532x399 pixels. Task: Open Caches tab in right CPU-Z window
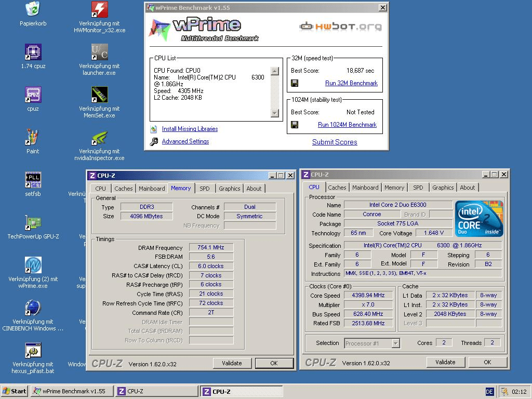[x=337, y=188]
